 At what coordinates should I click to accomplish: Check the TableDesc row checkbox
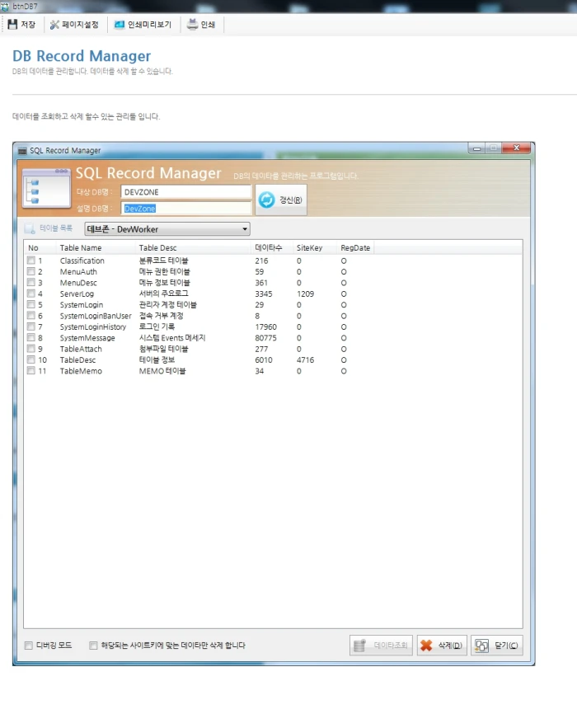[30, 359]
